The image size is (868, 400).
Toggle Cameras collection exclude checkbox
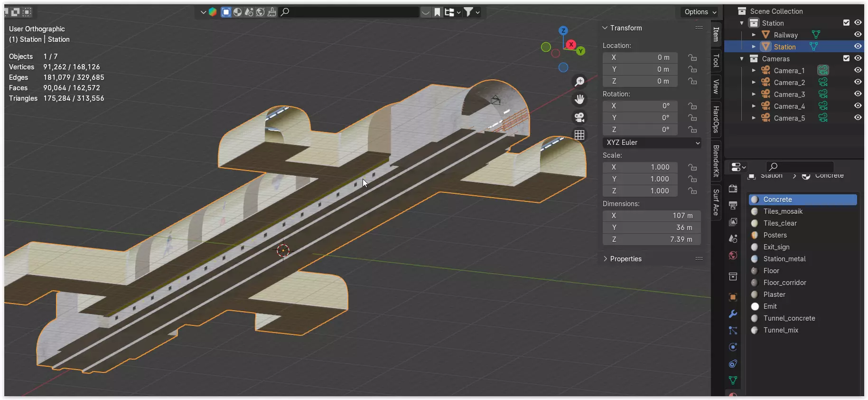[846, 58]
